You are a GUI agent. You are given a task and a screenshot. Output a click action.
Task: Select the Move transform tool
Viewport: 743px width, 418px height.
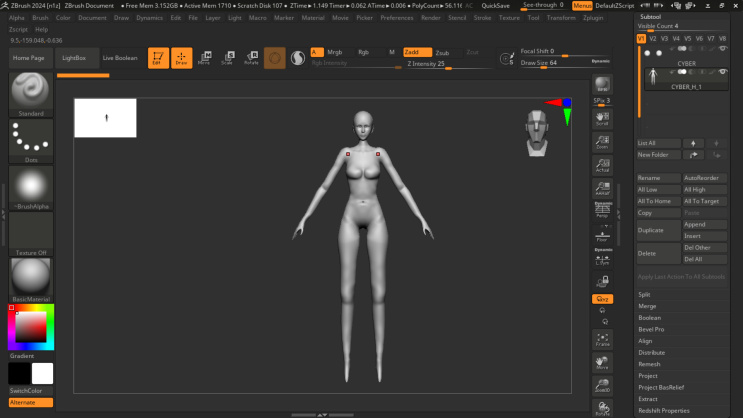[204, 58]
